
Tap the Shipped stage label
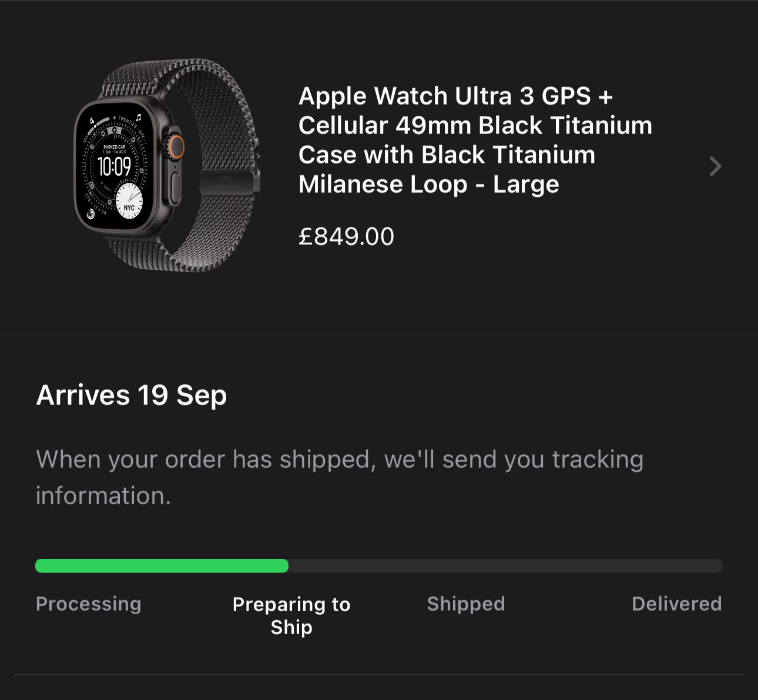(466, 604)
